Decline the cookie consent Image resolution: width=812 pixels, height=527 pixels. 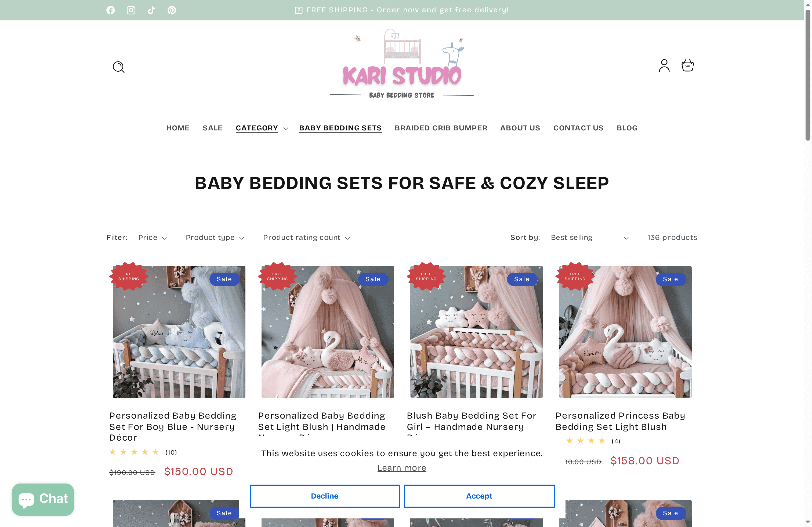324,496
